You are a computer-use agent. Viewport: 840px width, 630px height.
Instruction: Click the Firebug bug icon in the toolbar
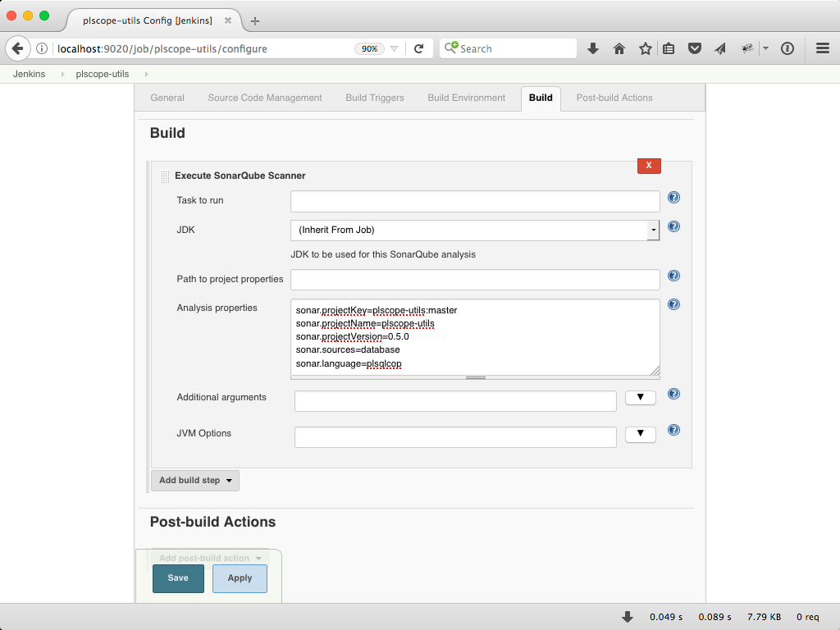pos(746,48)
